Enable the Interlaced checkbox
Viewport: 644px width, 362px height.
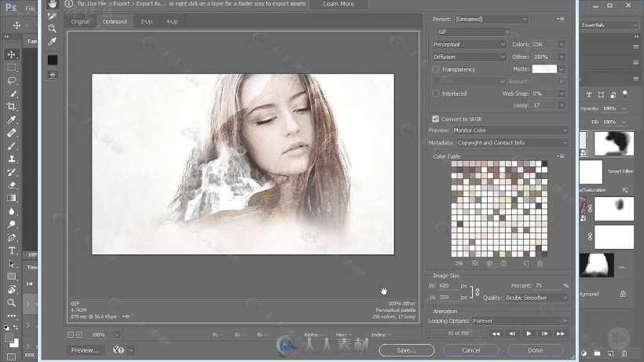click(x=436, y=93)
